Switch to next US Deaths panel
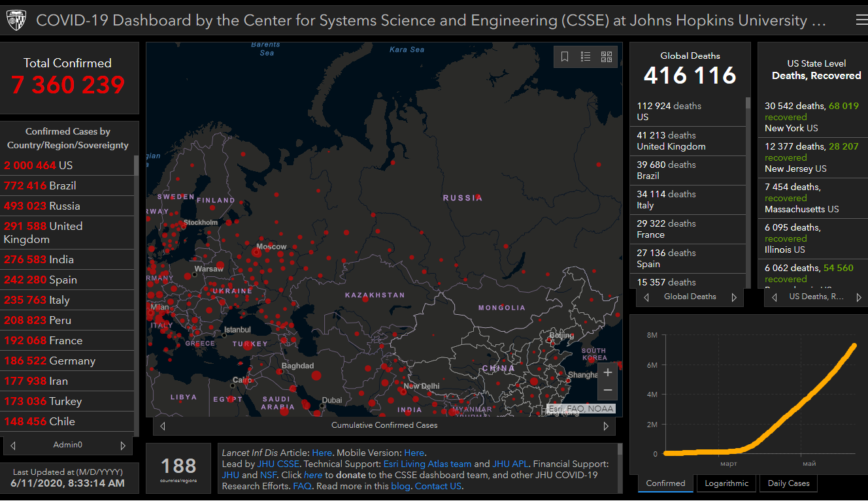868x501 pixels. pyautogui.click(x=858, y=297)
